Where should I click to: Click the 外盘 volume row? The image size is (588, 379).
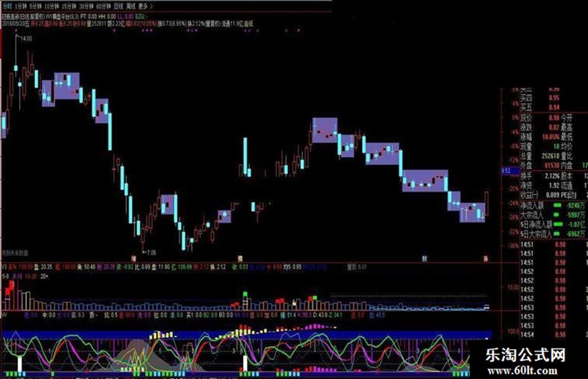[x=540, y=165]
